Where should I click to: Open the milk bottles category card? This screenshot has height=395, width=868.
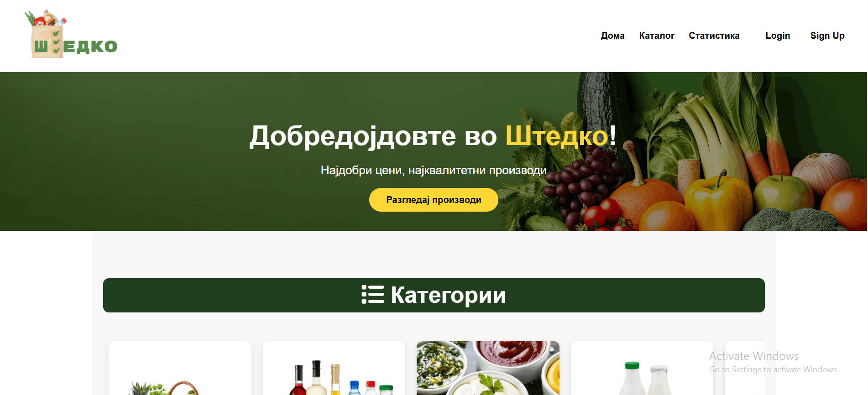click(642, 368)
